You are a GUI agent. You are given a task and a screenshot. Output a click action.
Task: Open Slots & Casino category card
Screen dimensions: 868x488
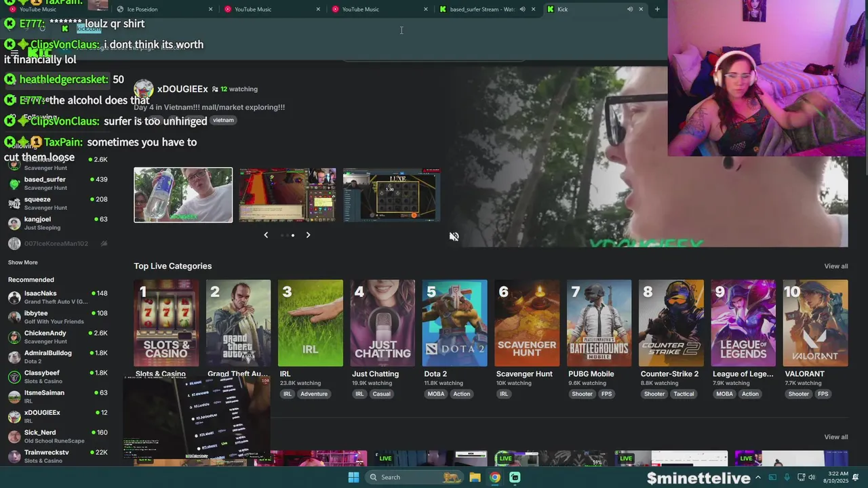[166, 323]
